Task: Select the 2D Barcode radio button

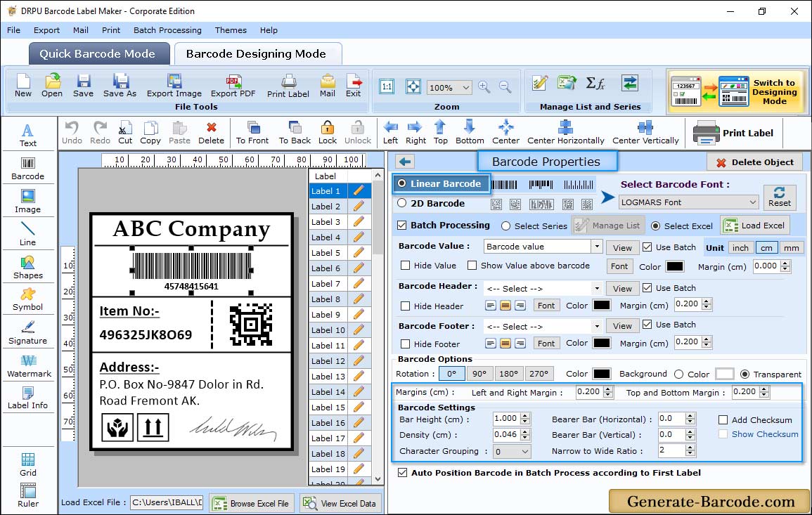Action: [402, 203]
